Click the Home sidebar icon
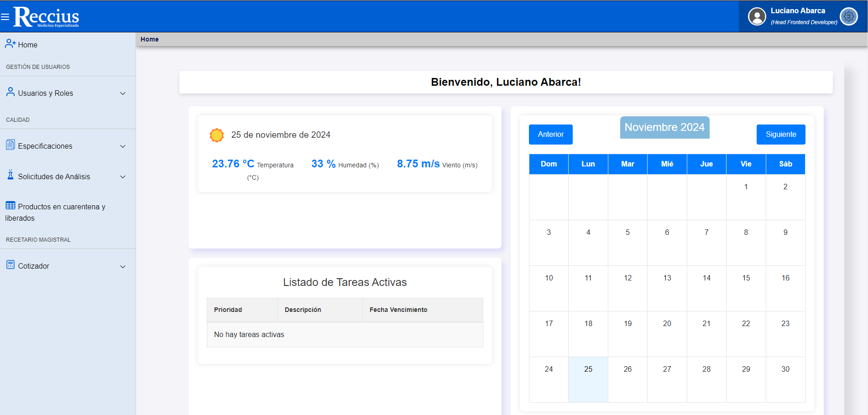The height and width of the screenshot is (415, 868). 10,44
